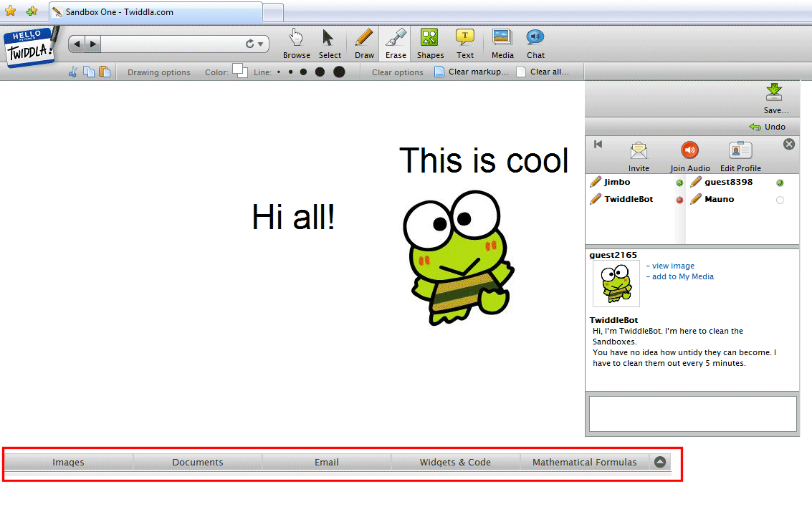
Task: Open the Documents tab
Action: click(x=198, y=462)
